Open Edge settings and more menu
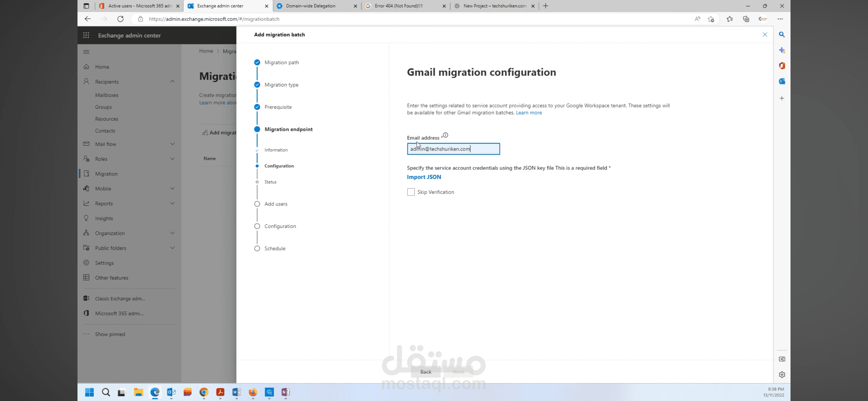 pyautogui.click(x=780, y=19)
